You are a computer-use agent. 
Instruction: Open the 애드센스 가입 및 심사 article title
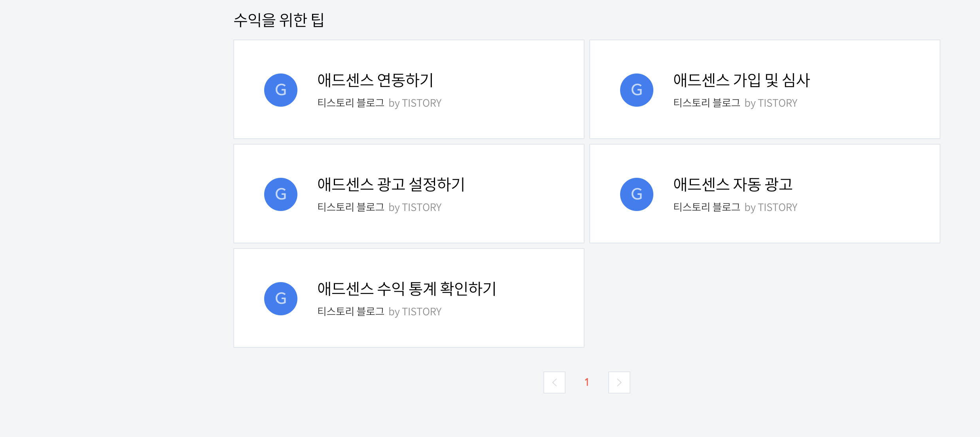742,80
